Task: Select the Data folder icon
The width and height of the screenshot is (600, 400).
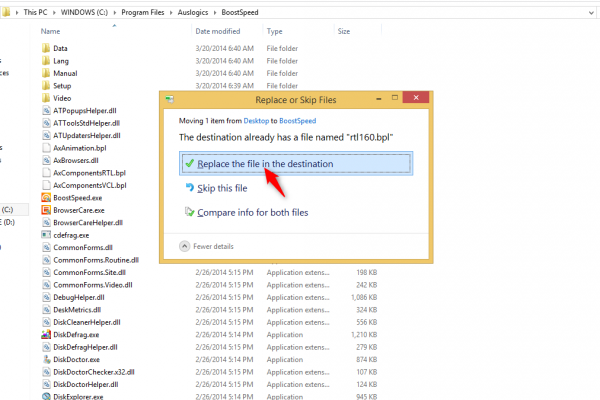Action: 46,48
